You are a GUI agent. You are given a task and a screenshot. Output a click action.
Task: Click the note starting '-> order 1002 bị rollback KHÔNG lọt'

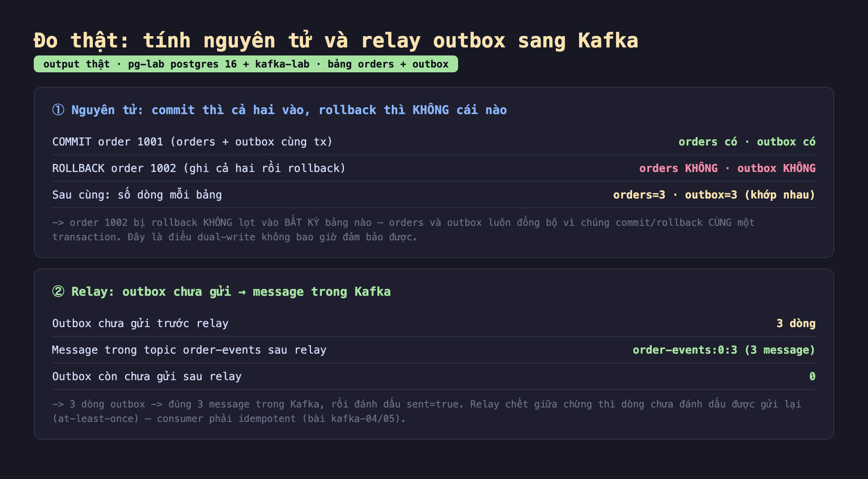pyautogui.click(x=403, y=230)
